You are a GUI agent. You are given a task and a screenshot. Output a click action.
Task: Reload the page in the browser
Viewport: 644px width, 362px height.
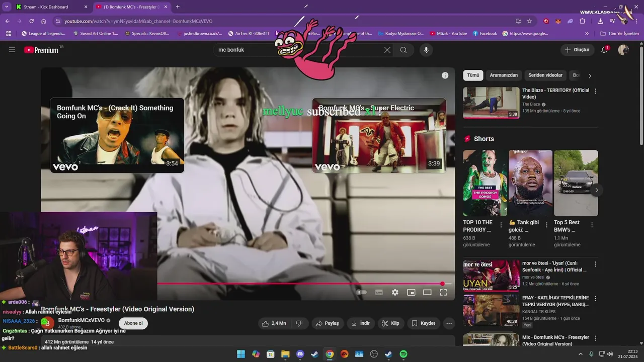click(31, 21)
